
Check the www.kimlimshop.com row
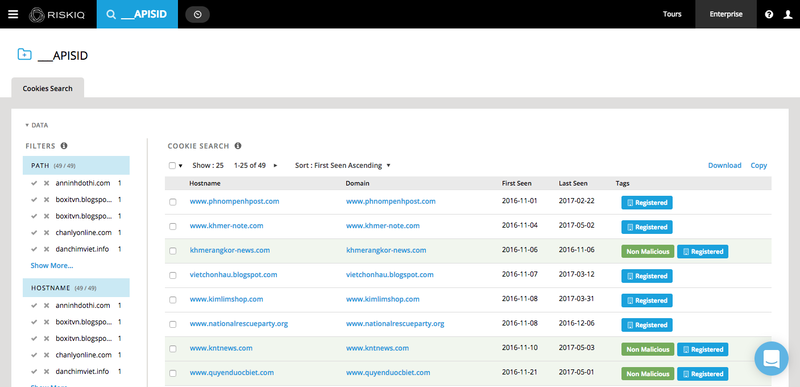tap(172, 300)
